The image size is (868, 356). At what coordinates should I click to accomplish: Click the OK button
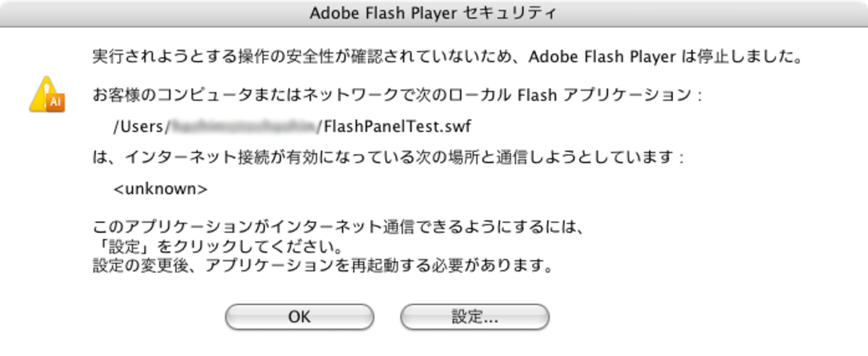coord(299,317)
